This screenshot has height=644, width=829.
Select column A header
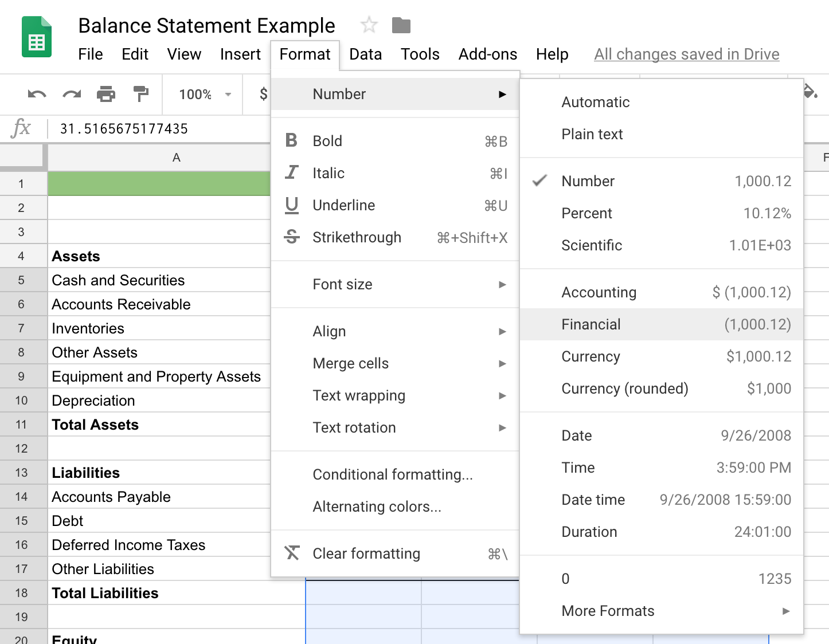pyautogui.click(x=159, y=158)
